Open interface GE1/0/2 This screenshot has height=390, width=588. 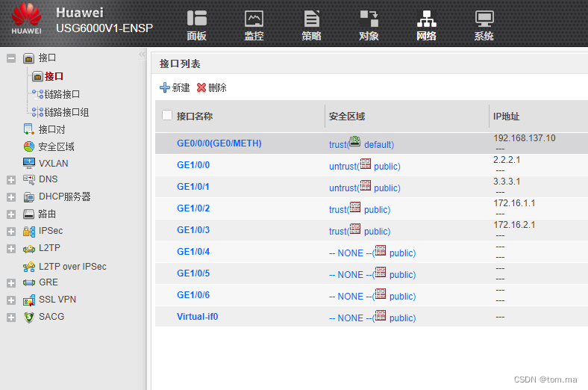coord(193,208)
